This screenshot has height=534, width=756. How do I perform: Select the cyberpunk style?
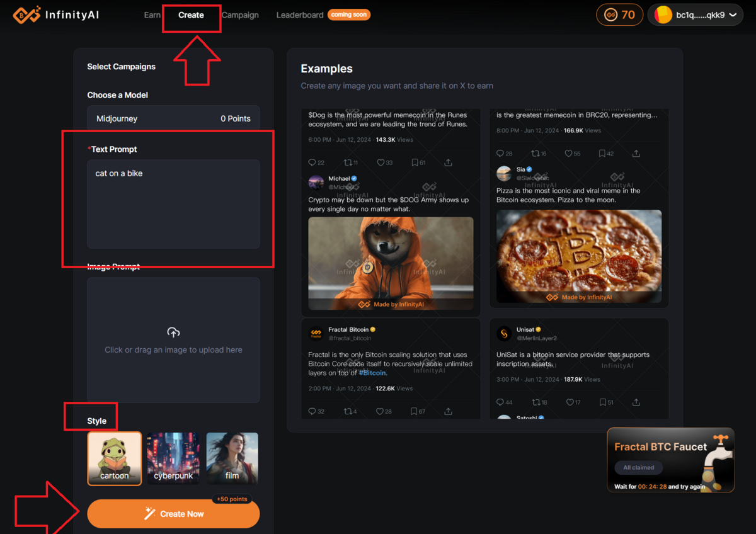(173, 458)
